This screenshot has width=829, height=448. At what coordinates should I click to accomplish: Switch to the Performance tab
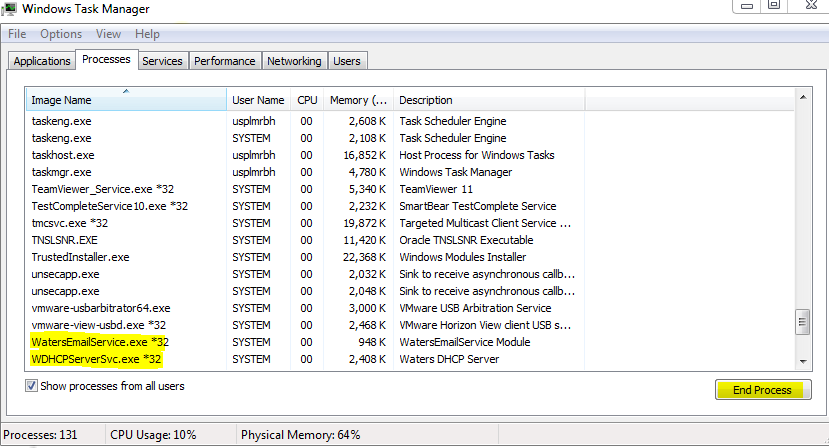click(224, 61)
